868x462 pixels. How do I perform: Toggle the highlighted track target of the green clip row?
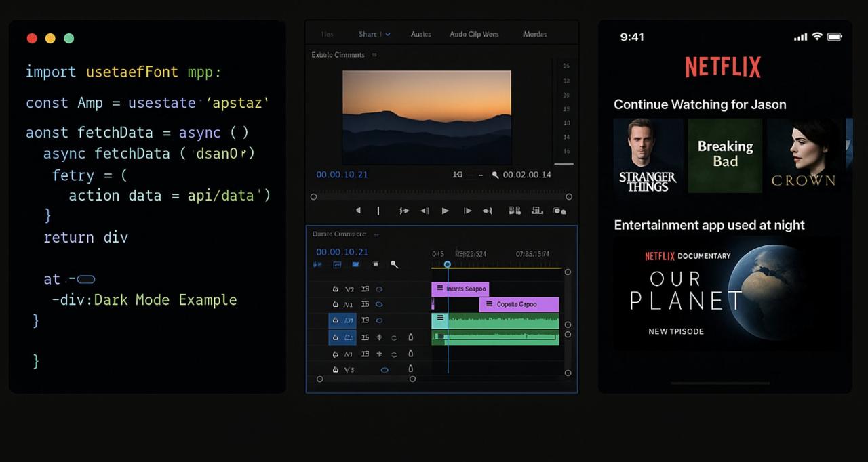coord(342,337)
